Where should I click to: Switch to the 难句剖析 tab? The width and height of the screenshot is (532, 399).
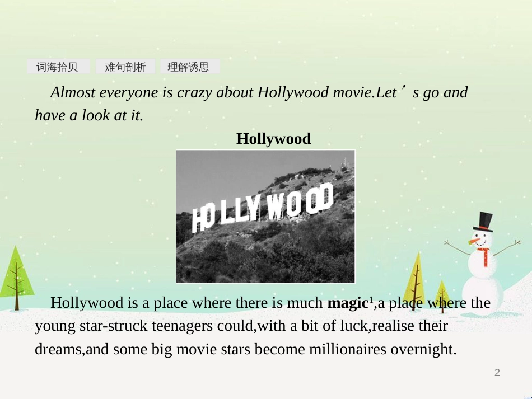pos(125,67)
